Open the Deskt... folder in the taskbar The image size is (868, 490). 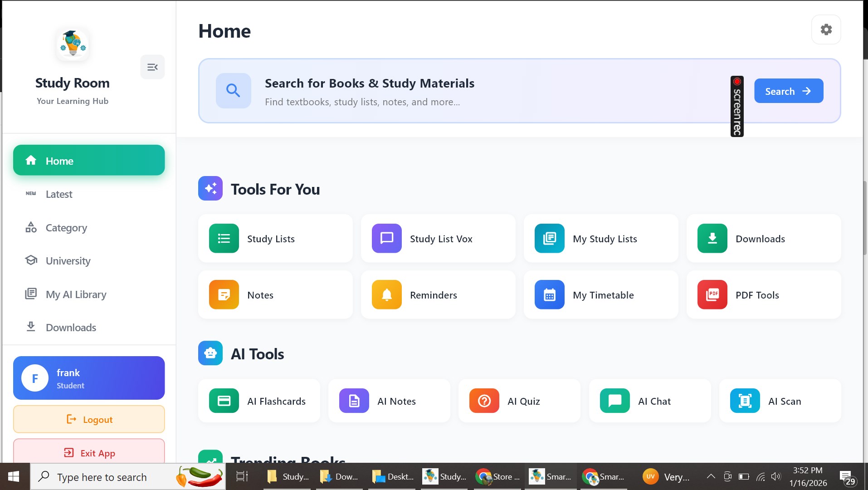point(392,476)
